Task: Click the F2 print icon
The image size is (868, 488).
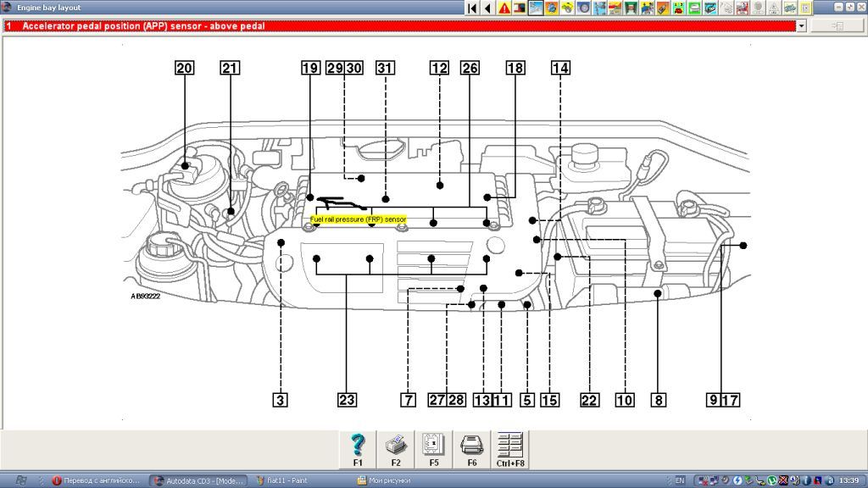Action: [396, 445]
